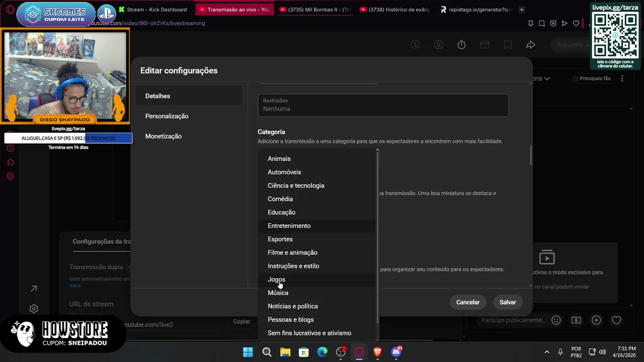Copy the stream URL with Copiar
Viewport: 644px width, 362px height.
[x=242, y=321]
